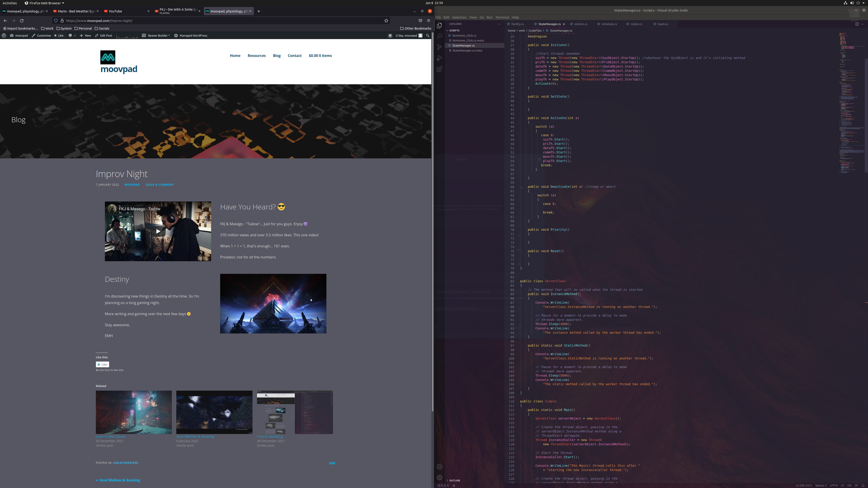Screen dimensions: 868x488
Task: Click the Resources navigation link
Action: pos(256,56)
